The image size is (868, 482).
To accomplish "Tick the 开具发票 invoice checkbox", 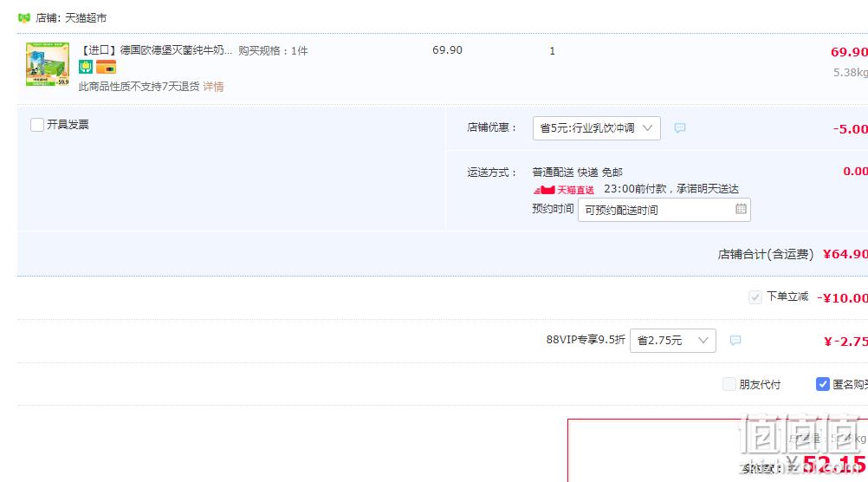I will pos(37,125).
